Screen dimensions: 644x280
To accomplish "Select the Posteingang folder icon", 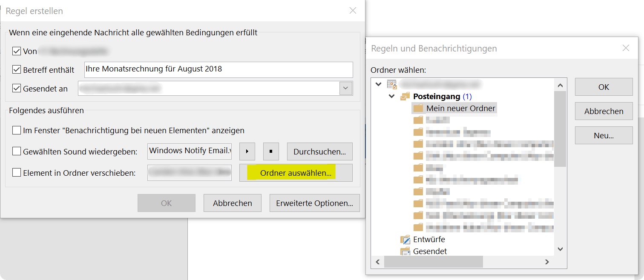I will coord(405,97).
